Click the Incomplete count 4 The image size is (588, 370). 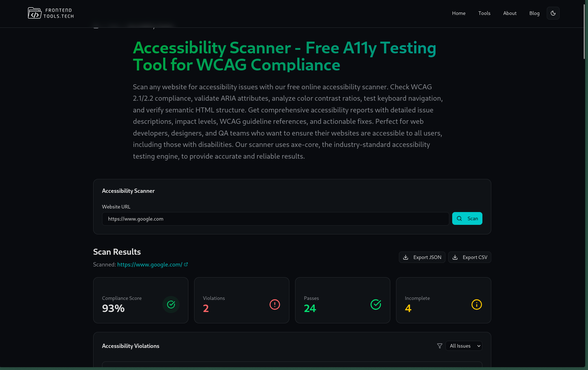[x=408, y=308]
